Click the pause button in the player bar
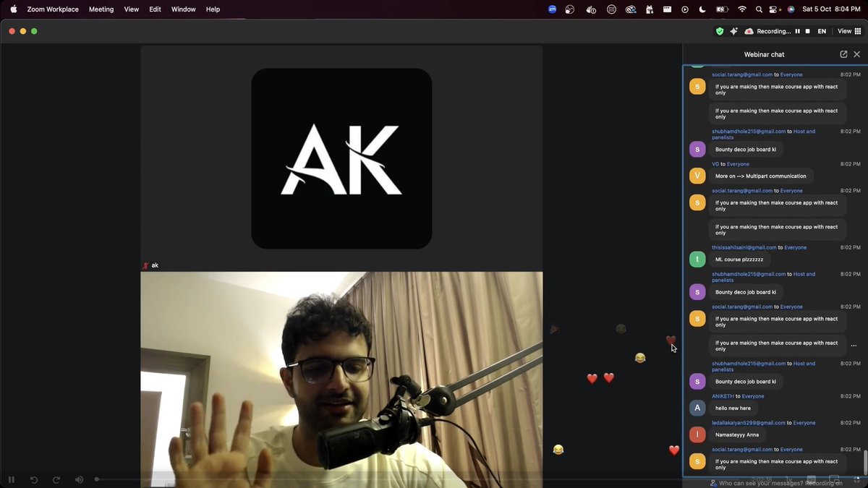 click(x=12, y=479)
